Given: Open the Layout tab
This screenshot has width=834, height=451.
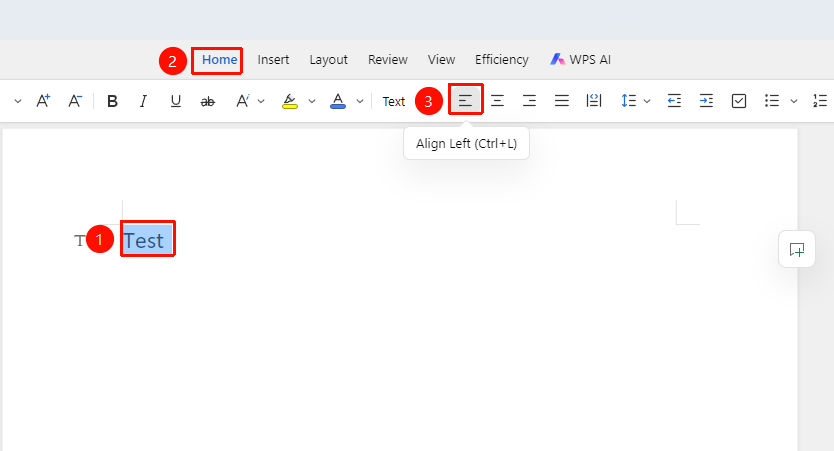Looking at the screenshot, I should tap(329, 60).
